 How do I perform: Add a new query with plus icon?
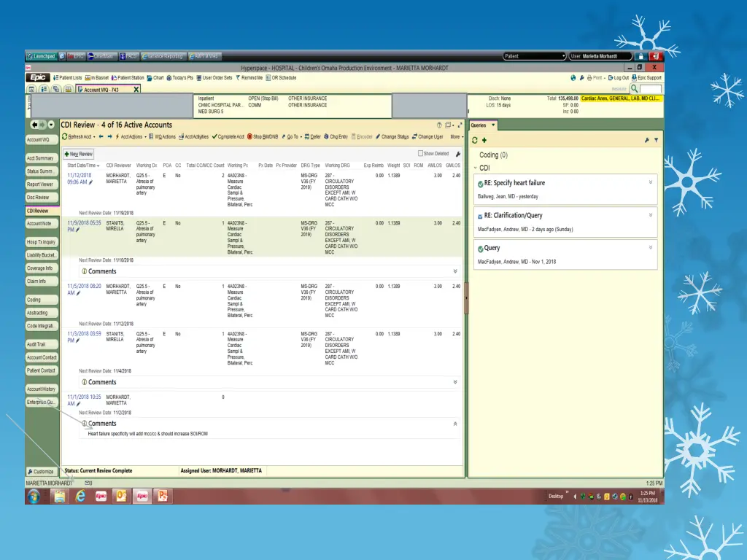[x=484, y=140]
